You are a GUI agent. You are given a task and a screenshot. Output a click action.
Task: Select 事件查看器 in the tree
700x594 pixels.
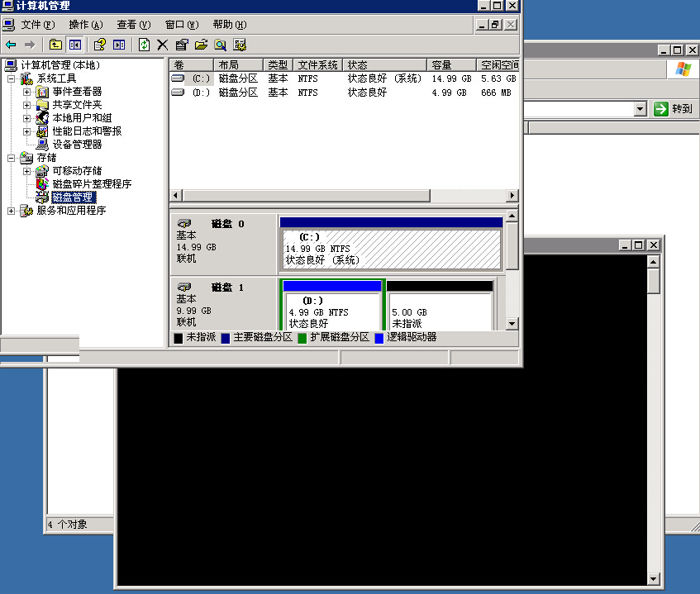coord(77,92)
